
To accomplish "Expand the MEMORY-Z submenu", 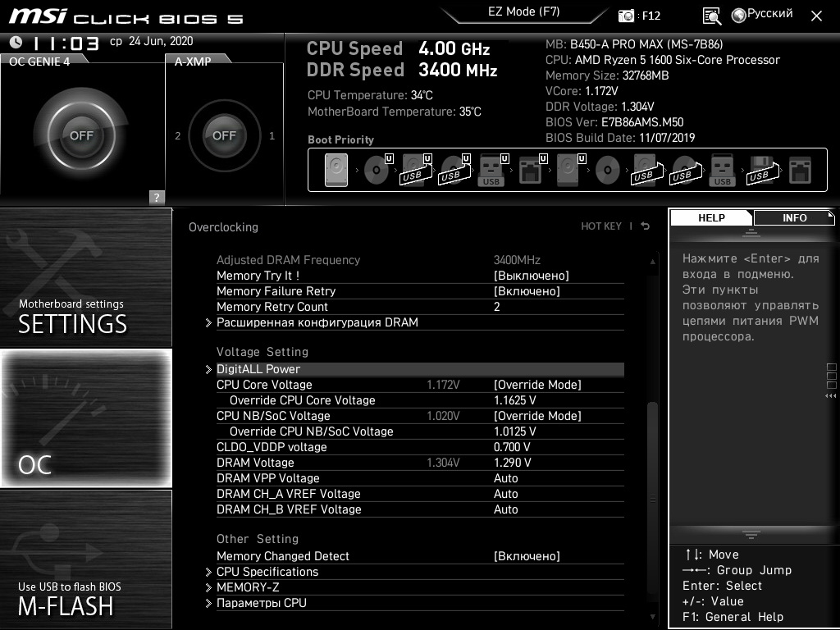I will tap(248, 587).
